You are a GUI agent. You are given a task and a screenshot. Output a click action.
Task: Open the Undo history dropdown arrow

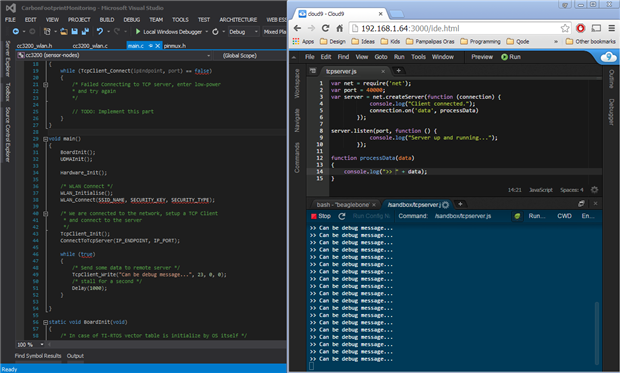coord(108,32)
